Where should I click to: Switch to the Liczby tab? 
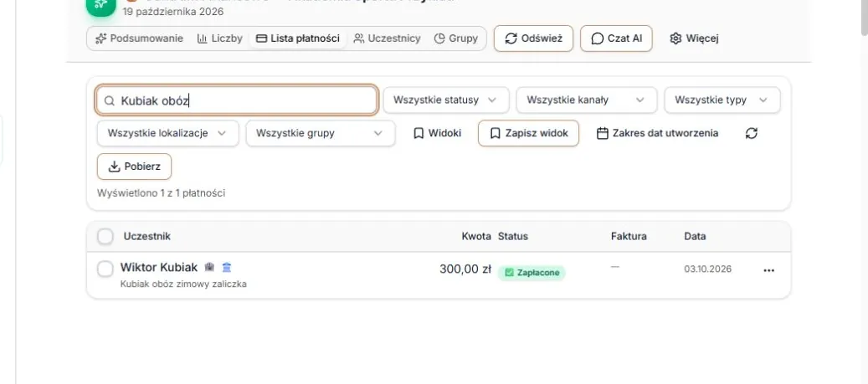[x=220, y=38]
